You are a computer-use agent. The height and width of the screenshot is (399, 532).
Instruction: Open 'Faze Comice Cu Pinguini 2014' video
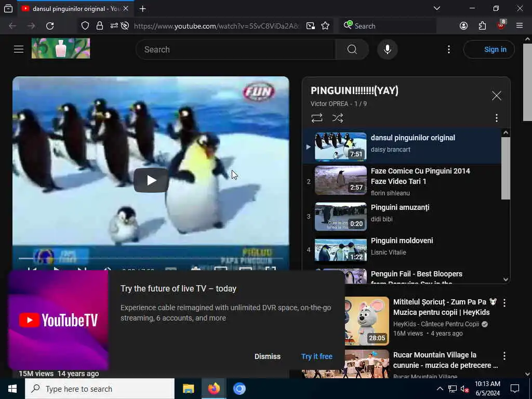pos(420,176)
